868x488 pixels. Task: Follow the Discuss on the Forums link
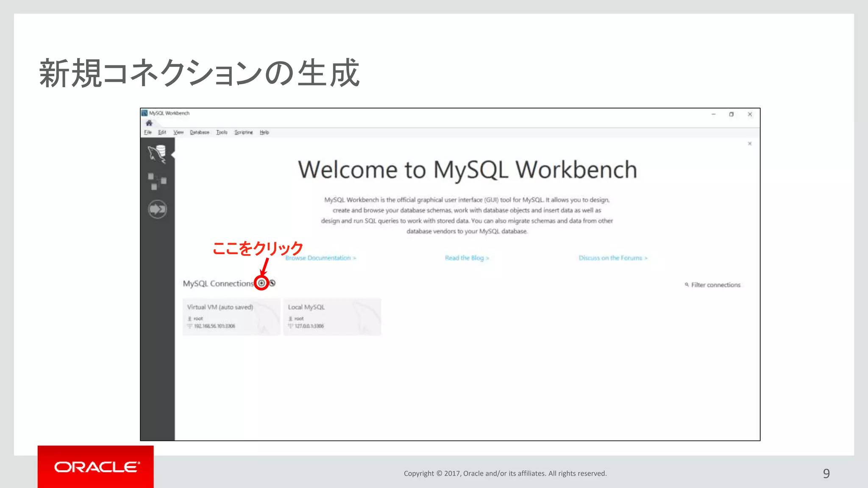(613, 258)
